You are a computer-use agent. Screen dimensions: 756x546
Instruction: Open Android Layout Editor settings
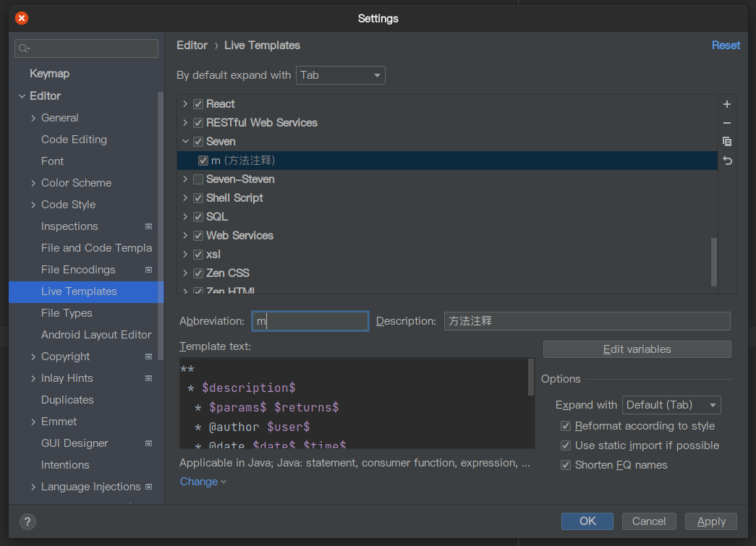pyautogui.click(x=96, y=335)
